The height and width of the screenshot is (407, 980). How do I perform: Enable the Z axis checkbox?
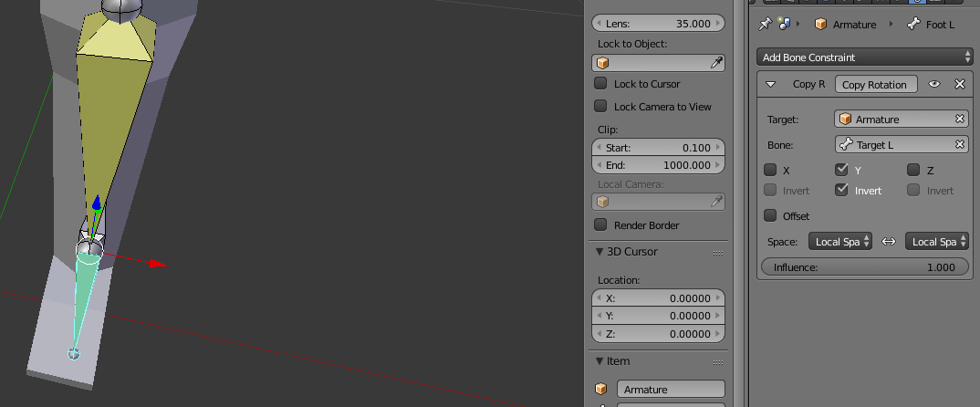pos(913,170)
